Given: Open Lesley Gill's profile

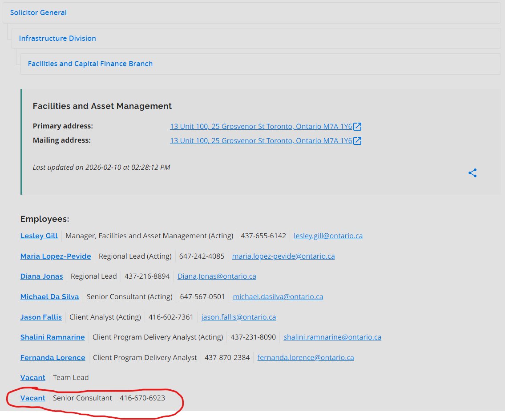Looking at the screenshot, I should click(x=39, y=236).
